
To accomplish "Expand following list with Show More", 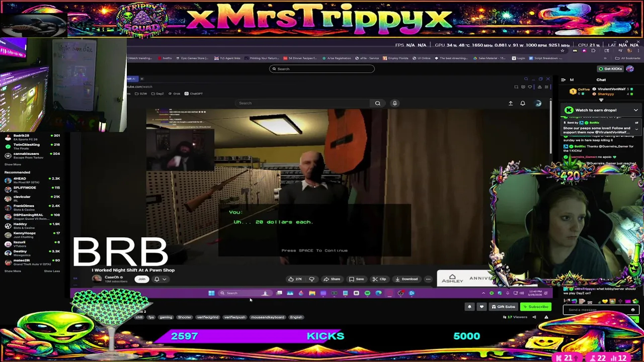I will click(13, 164).
